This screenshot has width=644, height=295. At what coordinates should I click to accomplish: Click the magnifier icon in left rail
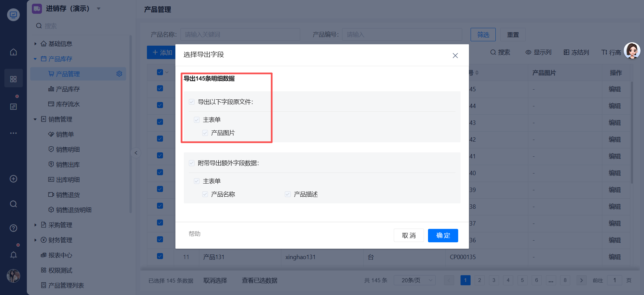tap(13, 204)
